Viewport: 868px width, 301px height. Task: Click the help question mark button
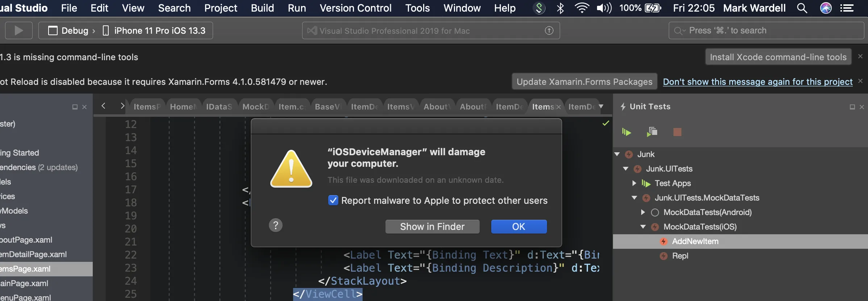[276, 225]
